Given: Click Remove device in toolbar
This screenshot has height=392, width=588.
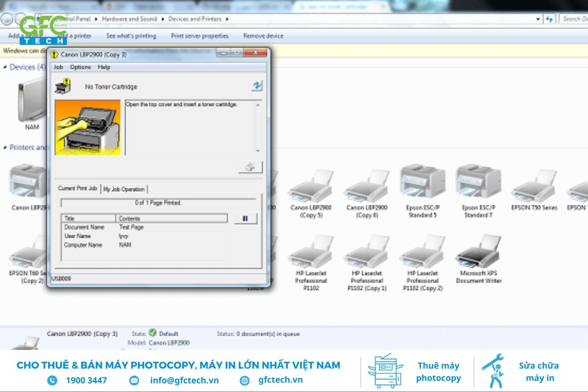Looking at the screenshot, I should pyautogui.click(x=263, y=36).
